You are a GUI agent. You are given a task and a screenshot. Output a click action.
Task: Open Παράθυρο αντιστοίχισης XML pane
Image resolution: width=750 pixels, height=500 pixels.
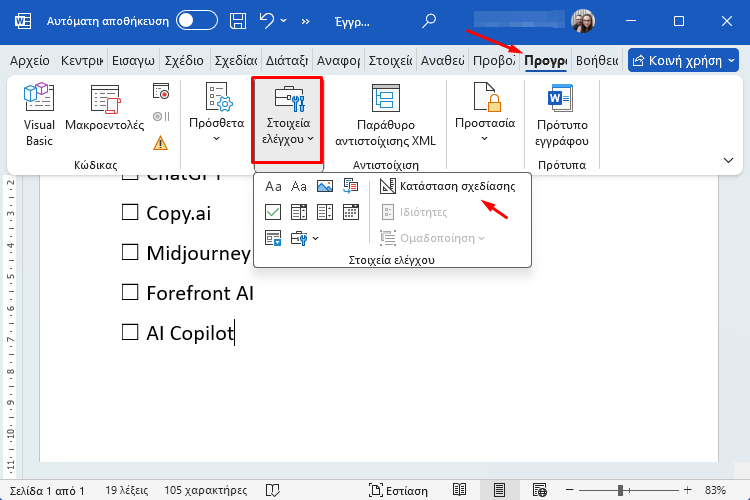point(386,115)
